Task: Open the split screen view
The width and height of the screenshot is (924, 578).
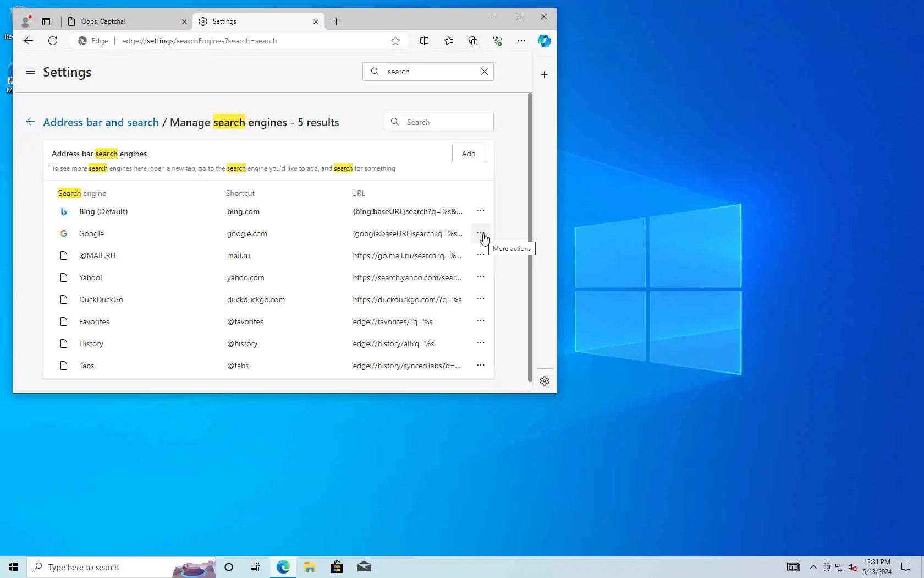Action: point(424,41)
